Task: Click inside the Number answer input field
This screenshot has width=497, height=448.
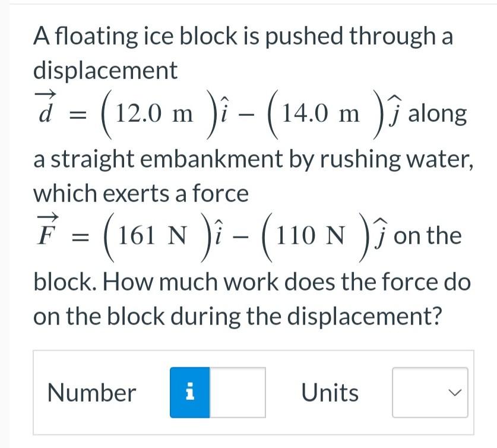Action: pyautogui.click(x=236, y=393)
